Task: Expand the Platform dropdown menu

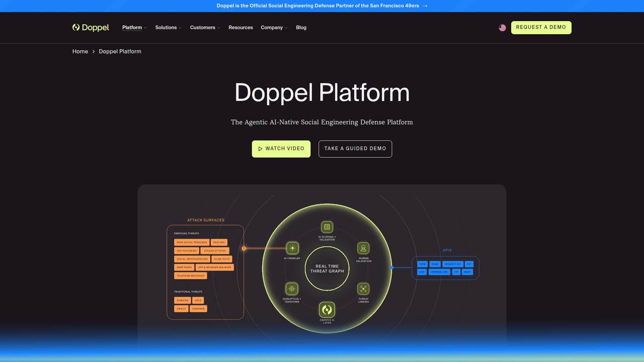Action: tap(134, 28)
